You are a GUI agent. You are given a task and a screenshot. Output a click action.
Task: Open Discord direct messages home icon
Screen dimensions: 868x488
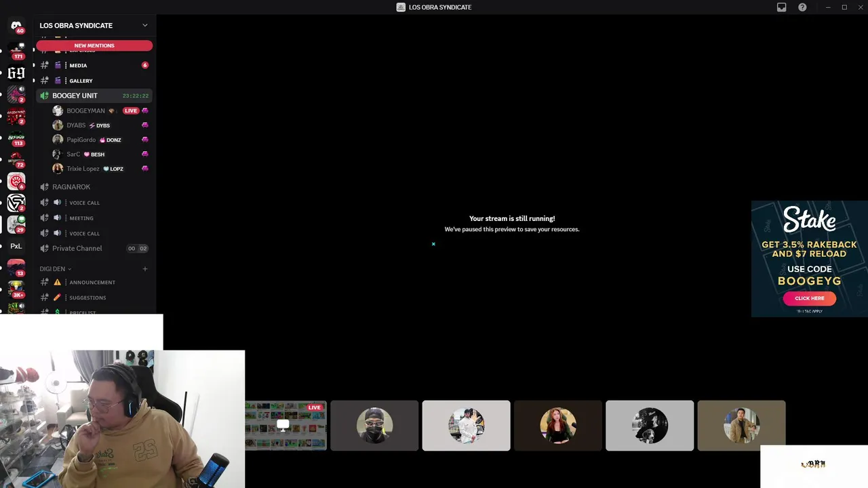[16, 26]
